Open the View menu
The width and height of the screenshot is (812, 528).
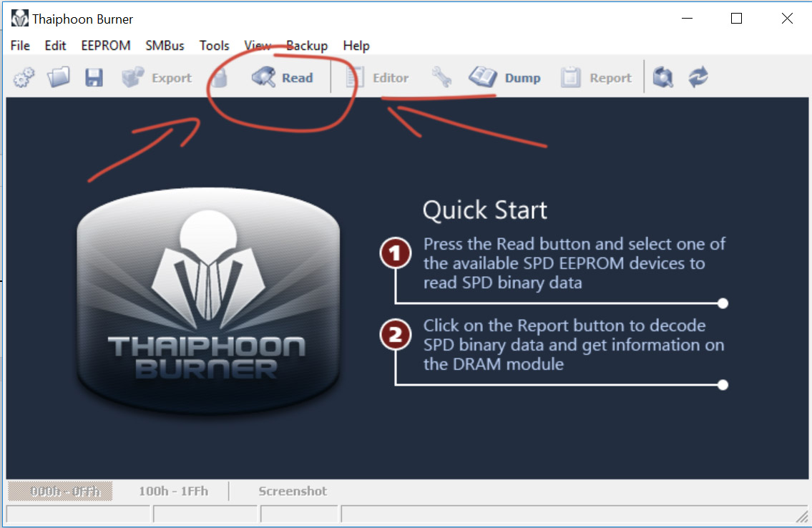258,46
